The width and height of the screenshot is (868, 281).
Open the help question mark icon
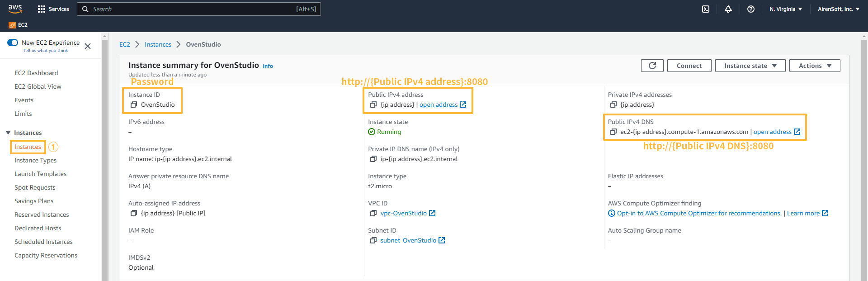click(x=751, y=9)
